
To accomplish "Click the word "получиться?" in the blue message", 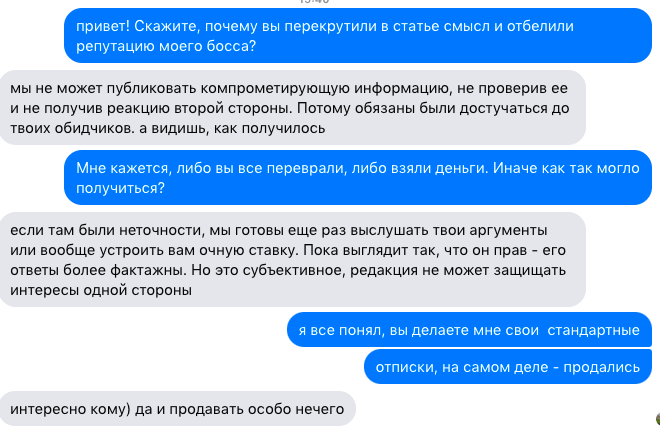I will coord(122,188).
